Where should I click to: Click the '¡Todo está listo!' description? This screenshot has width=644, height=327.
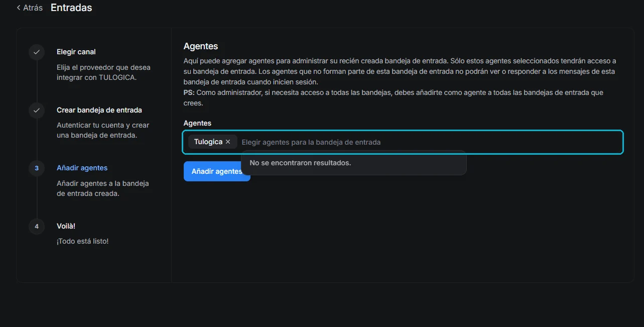coord(83,241)
